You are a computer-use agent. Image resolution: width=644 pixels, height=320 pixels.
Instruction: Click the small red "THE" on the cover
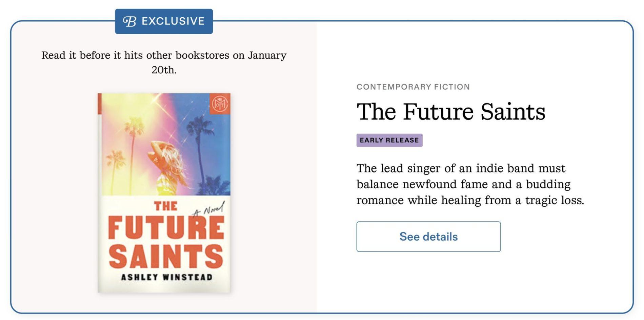pyautogui.click(x=165, y=206)
